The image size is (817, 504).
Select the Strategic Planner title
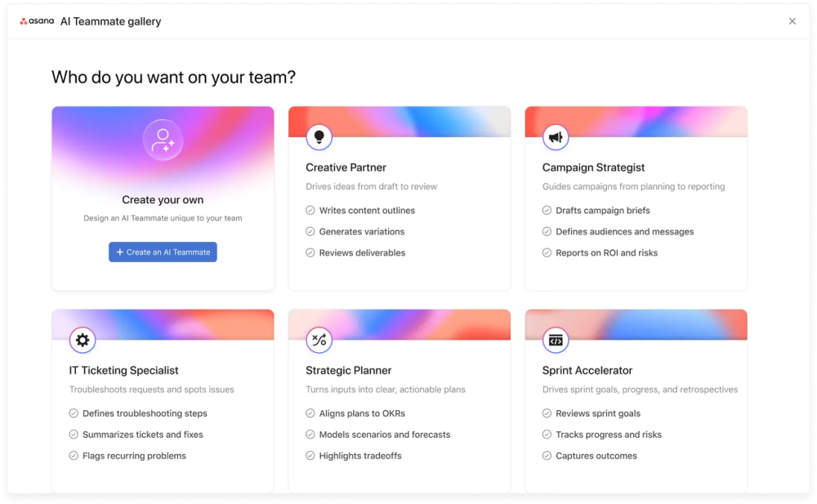click(x=348, y=370)
